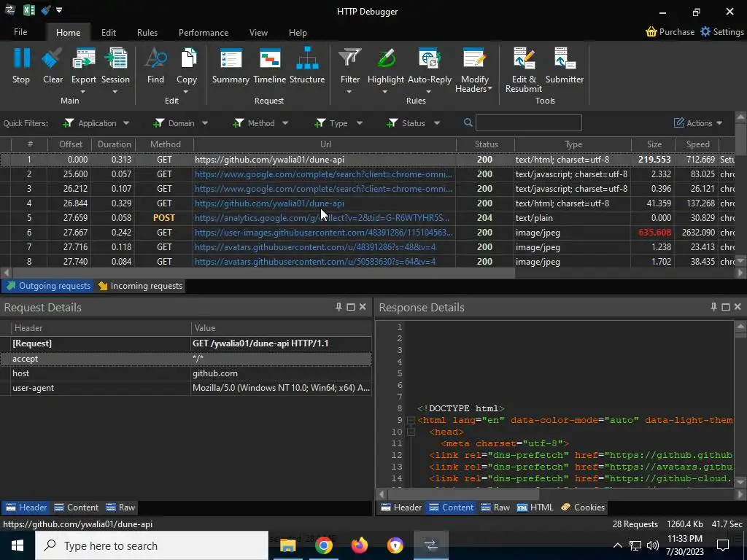Click the Copy icon
747x560 pixels.
[187, 58]
